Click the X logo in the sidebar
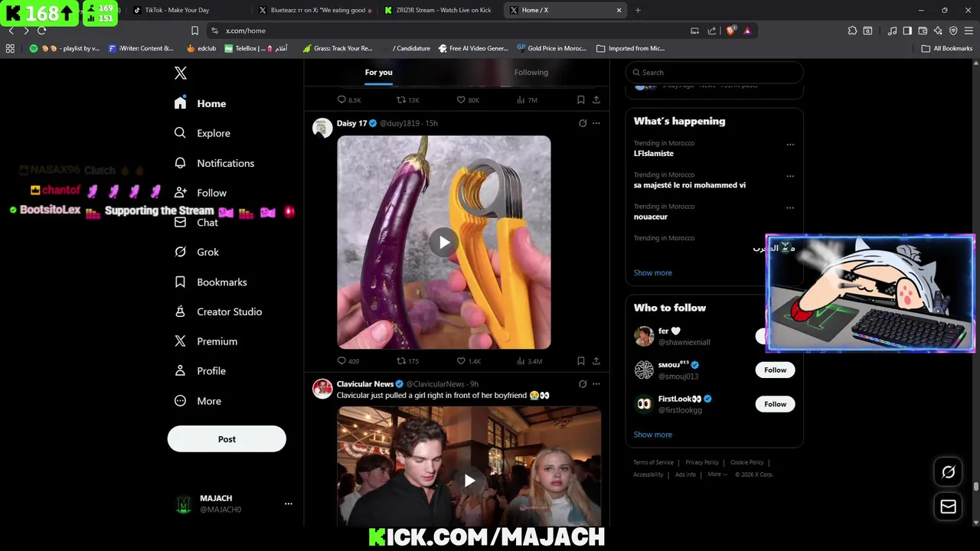The width and height of the screenshot is (980, 551). tap(181, 73)
